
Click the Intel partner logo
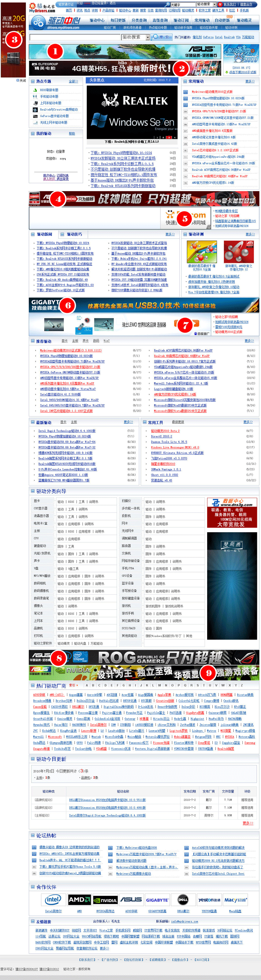[53, 899]
